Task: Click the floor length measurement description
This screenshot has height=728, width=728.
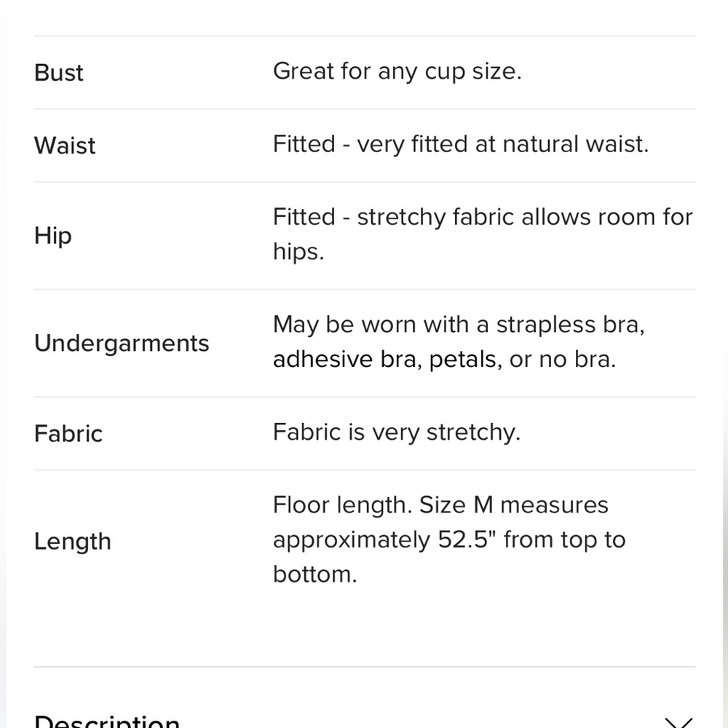Action: [x=449, y=539]
